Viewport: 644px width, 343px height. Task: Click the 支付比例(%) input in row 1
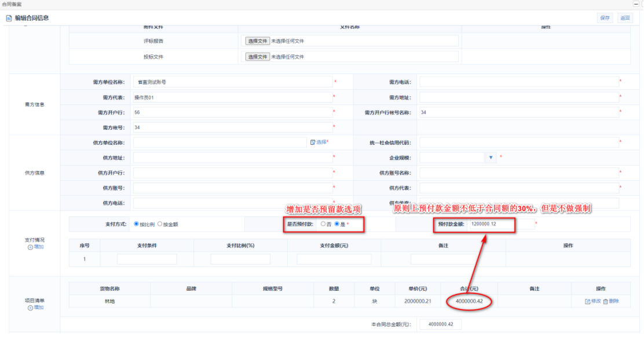pos(240,259)
